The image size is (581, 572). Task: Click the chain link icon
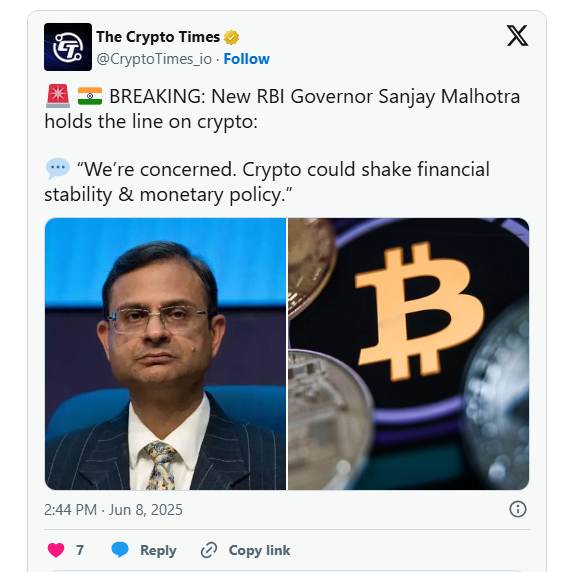(209, 550)
